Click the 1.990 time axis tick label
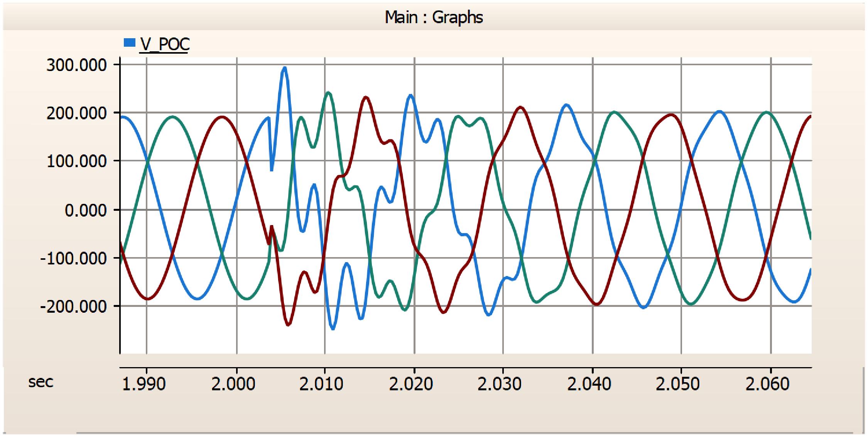868x437 pixels. tap(144, 384)
